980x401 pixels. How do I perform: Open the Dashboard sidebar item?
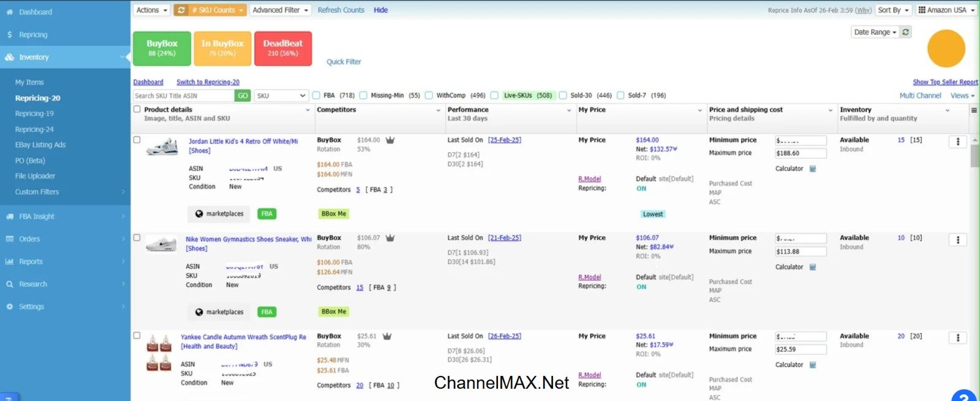pyautogui.click(x=35, y=12)
